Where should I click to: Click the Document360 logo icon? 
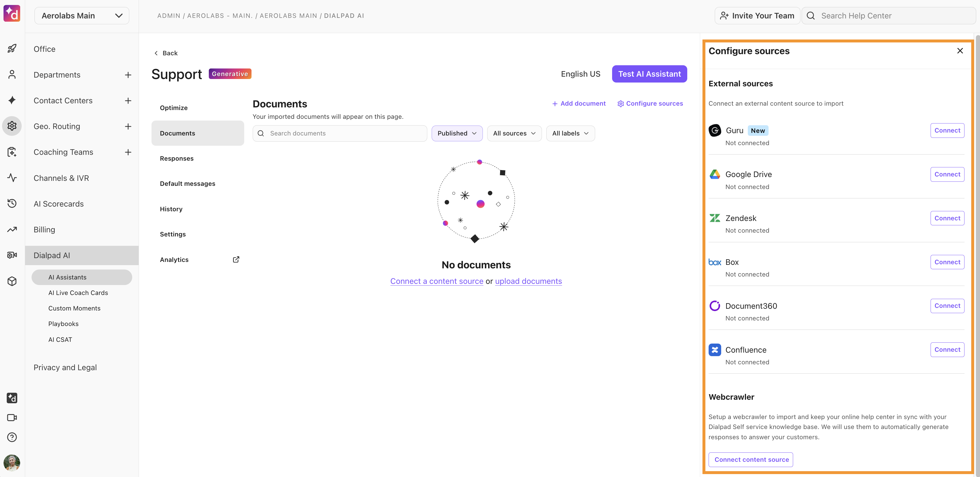pyautogui.click(x=715, y=306)
